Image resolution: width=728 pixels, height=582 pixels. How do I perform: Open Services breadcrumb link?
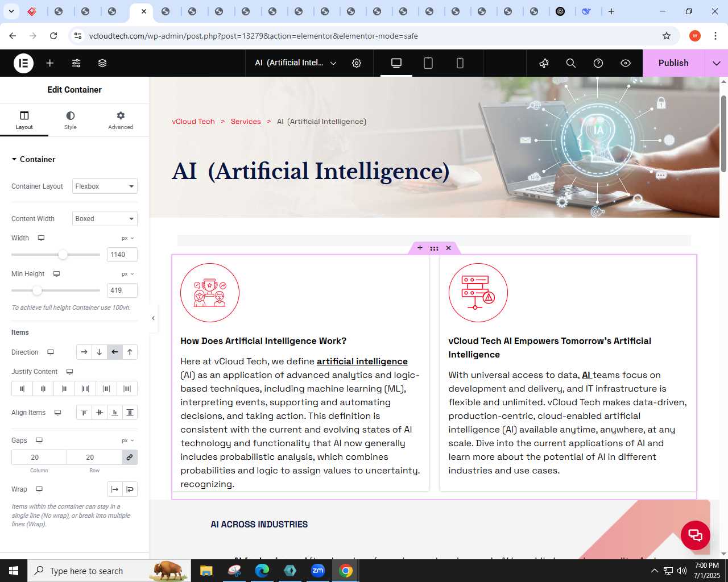tap(246, 122)
